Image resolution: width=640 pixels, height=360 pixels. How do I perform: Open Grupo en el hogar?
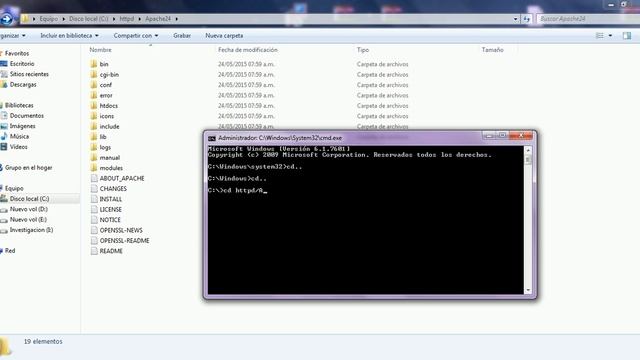(28, 167)
